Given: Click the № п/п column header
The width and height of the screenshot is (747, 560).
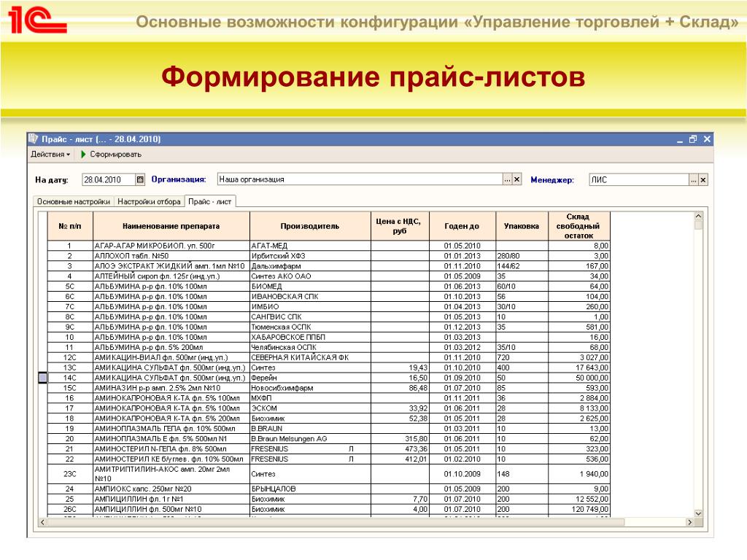Looking at the screenshot, I should (x=70, y=226).
